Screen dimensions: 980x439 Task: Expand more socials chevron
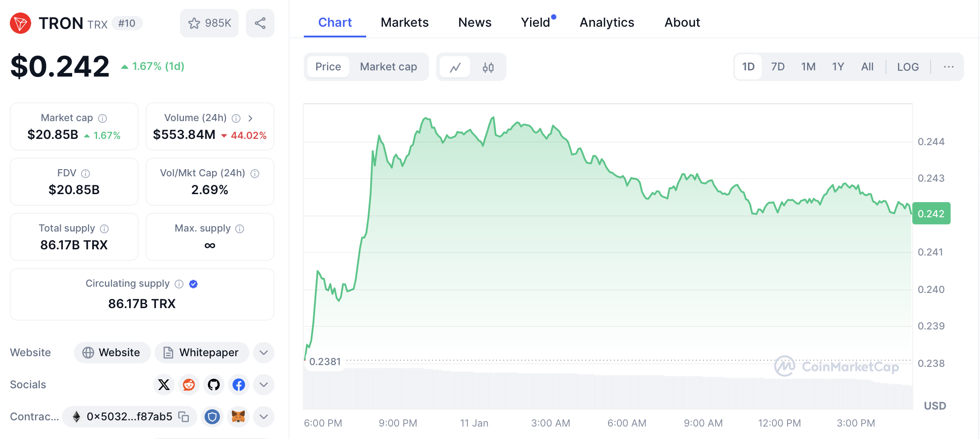[264, 385]
